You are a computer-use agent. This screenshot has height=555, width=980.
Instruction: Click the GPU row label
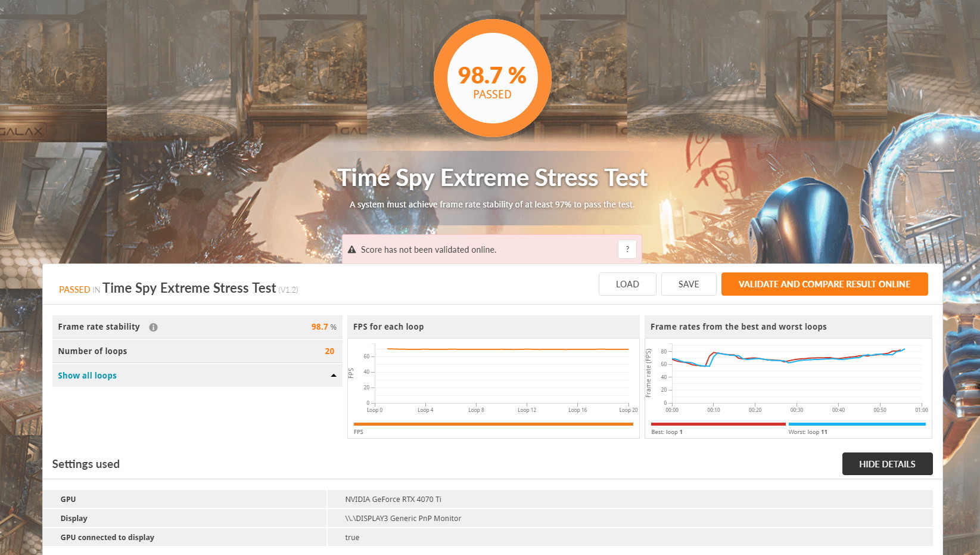tap(68, 500)
